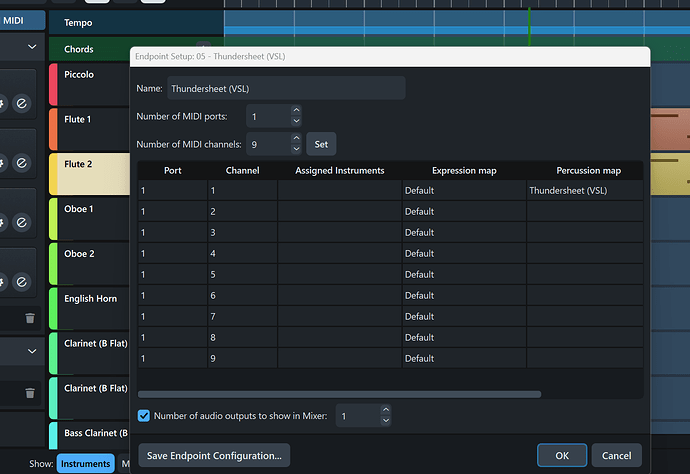Screen dimensions: 690x474
Task: Click the Number of MIDI ports input field
Action: [x=269, y=116]
